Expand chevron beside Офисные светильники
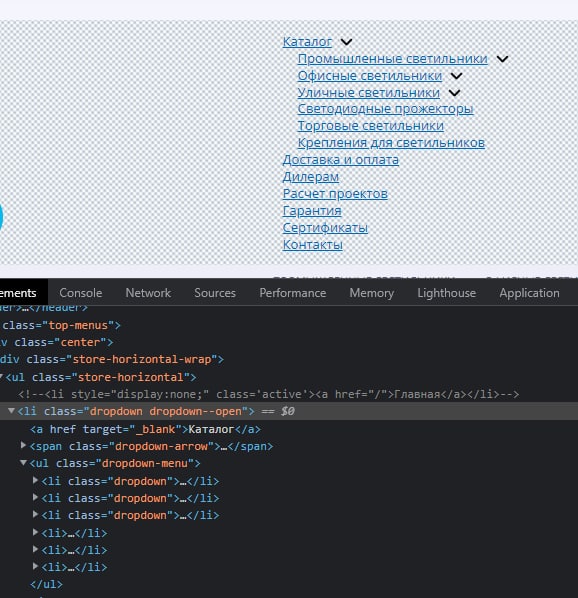This screenshot has width=578, height=598. tap(456, 76)
